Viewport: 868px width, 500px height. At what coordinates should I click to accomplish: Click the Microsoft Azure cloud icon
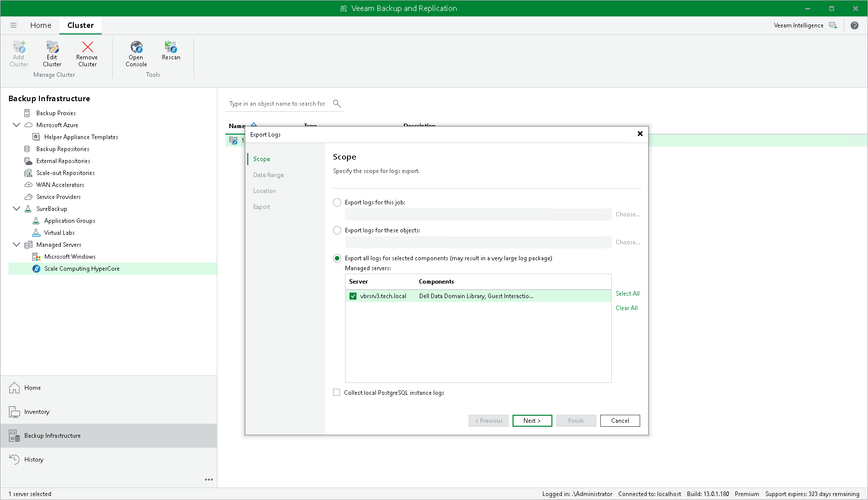[28, 125]
